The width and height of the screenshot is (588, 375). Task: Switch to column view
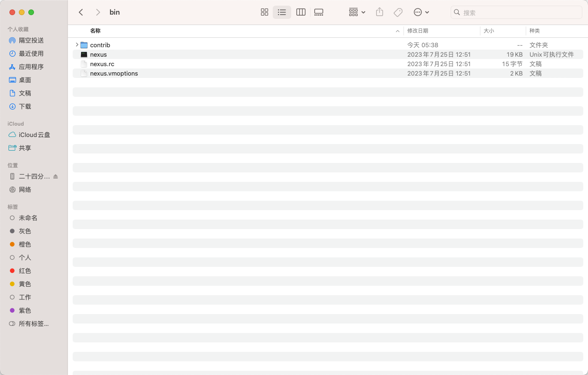pyautogui.click(x=301, y=12)
